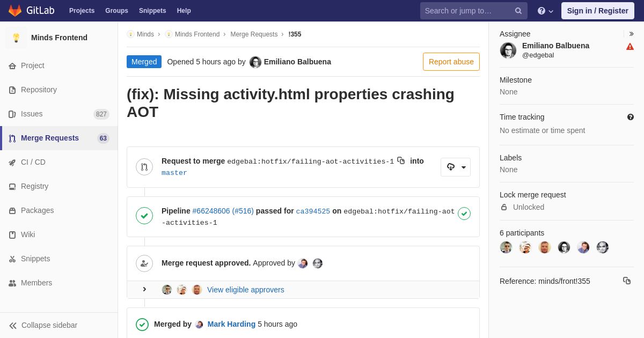Click the search magnifier icon
The image size is (644, 338).
click(x=518, y=11)
